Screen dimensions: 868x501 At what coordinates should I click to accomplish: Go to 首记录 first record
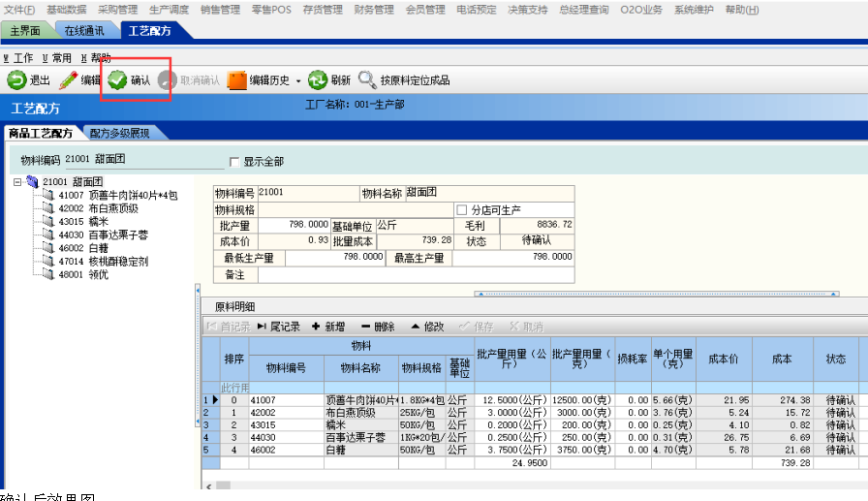[x=228, y=327]
